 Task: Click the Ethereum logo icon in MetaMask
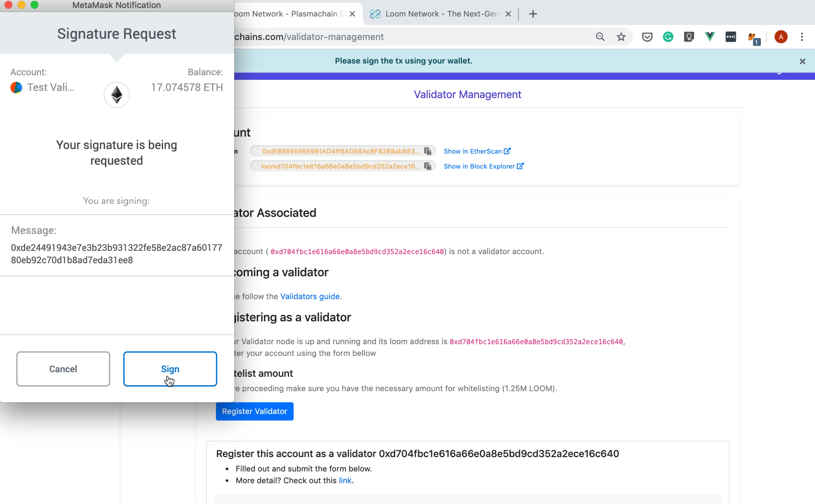(x=117, y=95)
